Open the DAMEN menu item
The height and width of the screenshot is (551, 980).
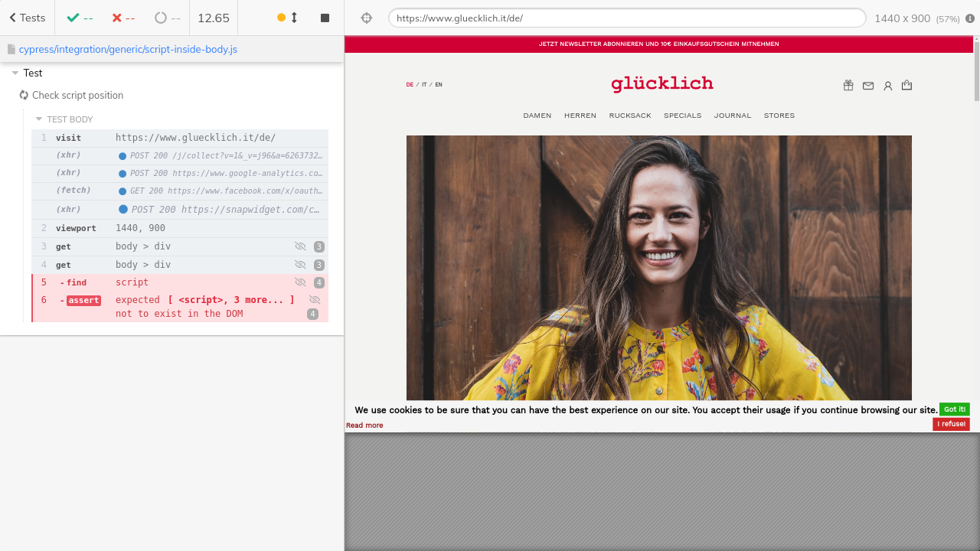[x=537, y=116]
